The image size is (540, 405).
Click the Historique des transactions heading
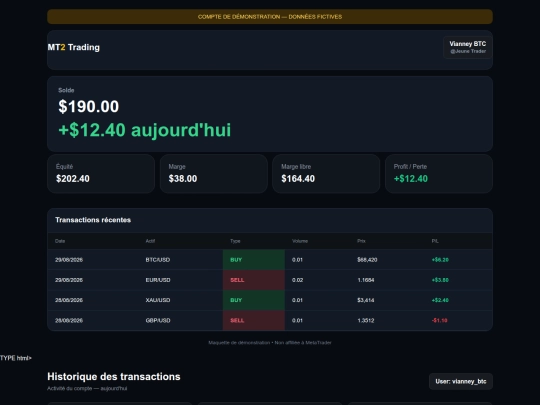[114, 376]
